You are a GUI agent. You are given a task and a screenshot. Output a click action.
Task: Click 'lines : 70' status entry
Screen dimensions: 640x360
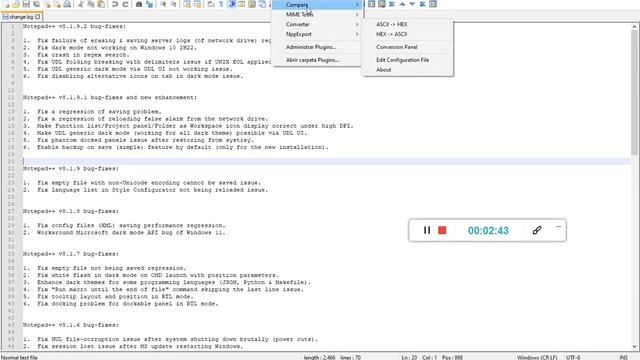351,357
